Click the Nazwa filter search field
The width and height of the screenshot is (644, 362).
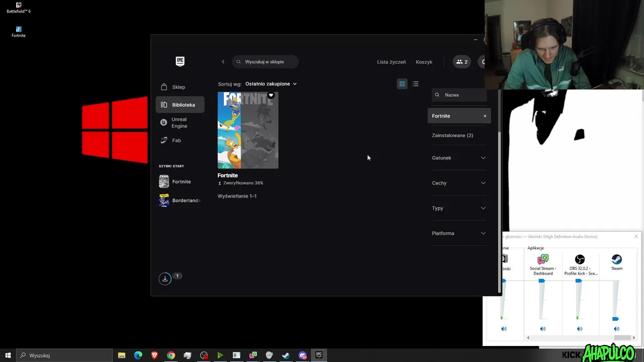[x=459, y=95]
